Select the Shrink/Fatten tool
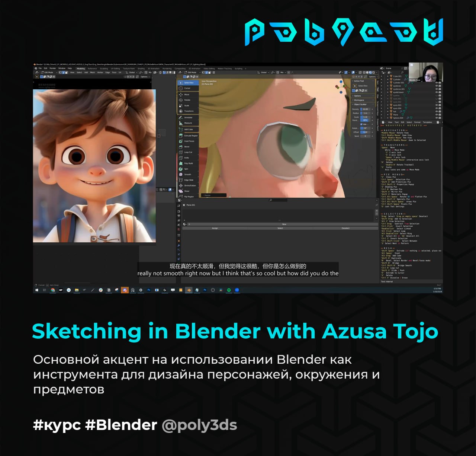476x456 pixels. [188, 186]
